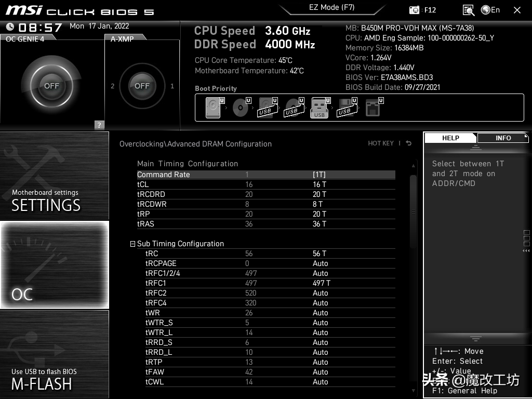Select the highlighted USB key boot icon
532x399 pixels.
(320, 108)
